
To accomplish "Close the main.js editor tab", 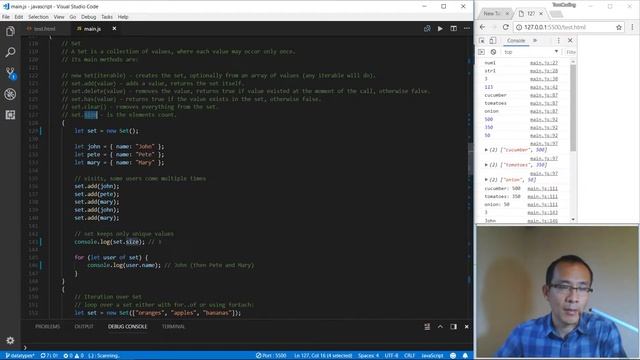I will (114, 29).
